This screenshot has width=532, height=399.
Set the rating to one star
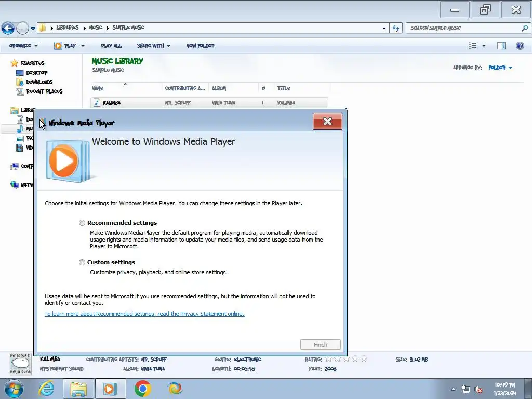tap(328, 359)
